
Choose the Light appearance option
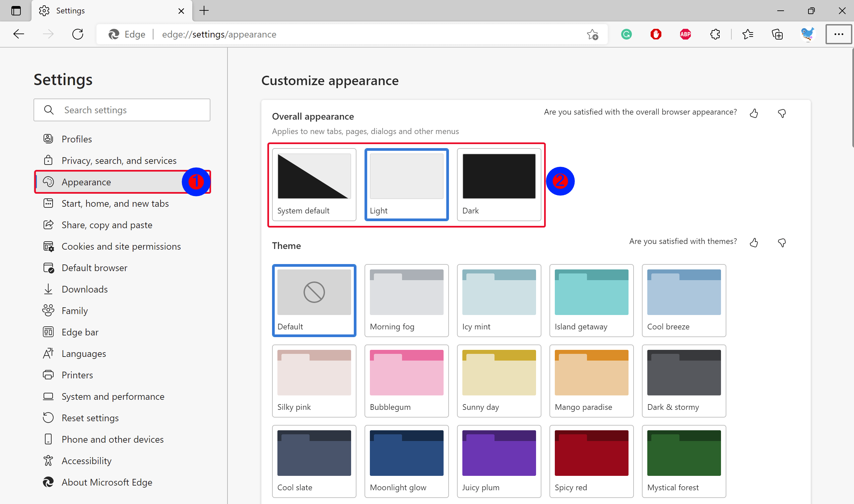[406, 184]
